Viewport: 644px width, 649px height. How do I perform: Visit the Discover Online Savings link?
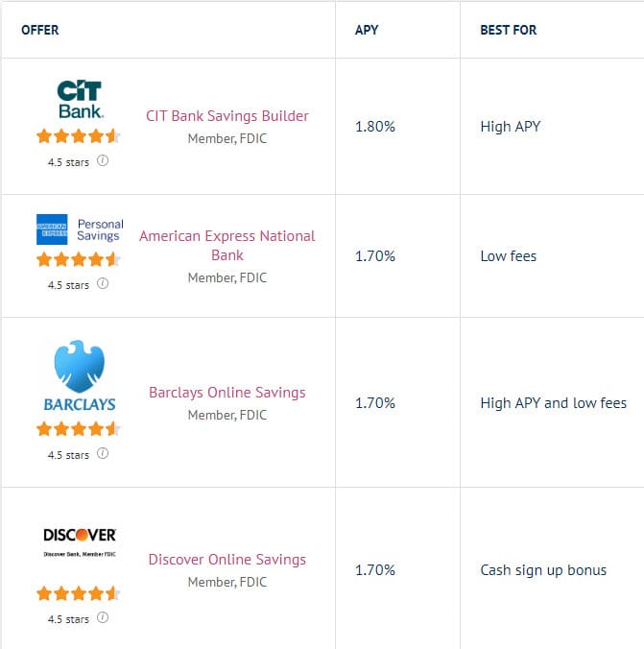pyautogui.click(x=227, y=560)
